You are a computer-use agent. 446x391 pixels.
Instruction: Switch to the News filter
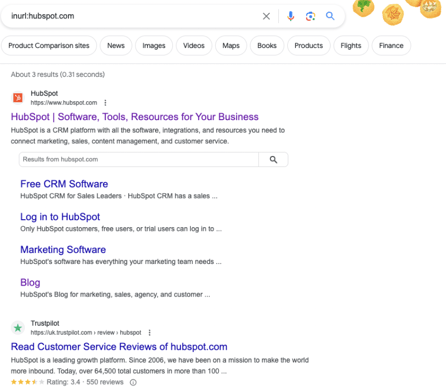click(x=116, y=46)
